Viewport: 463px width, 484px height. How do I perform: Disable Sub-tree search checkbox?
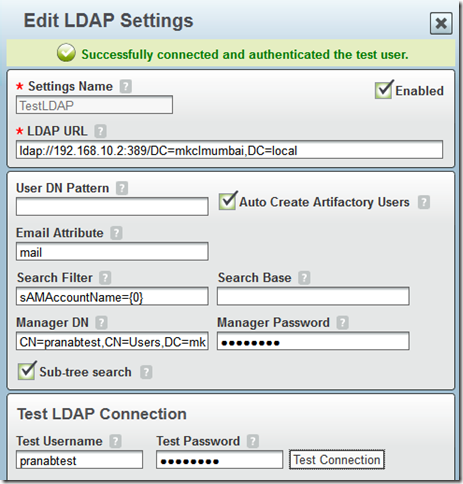[x=27, y=371]
